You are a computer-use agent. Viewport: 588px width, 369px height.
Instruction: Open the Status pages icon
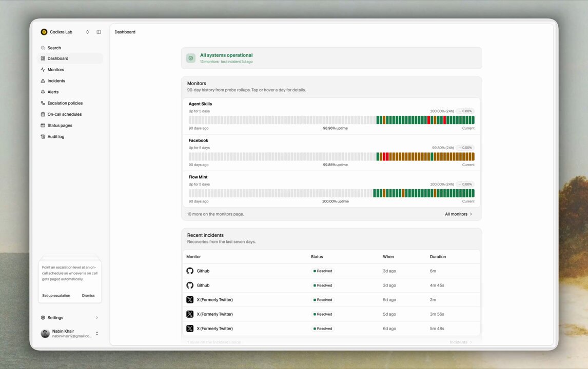[x=43, y=126]
